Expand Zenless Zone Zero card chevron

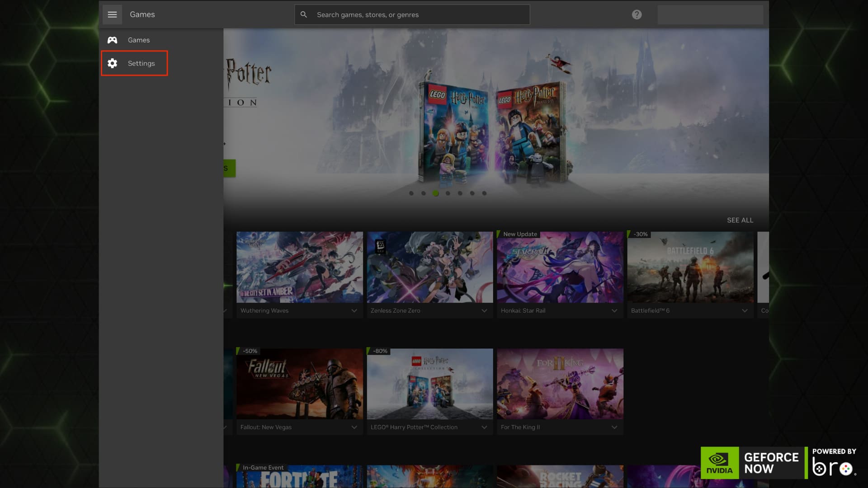tap(484, 311)
